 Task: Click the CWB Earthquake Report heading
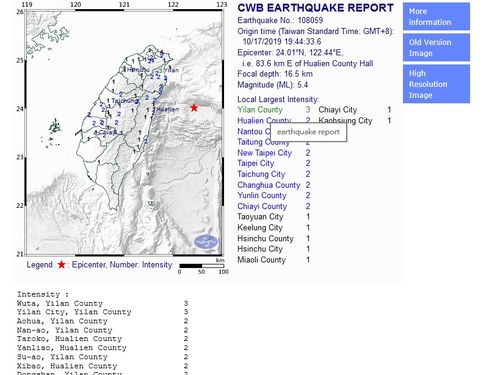tap(316, 8)
